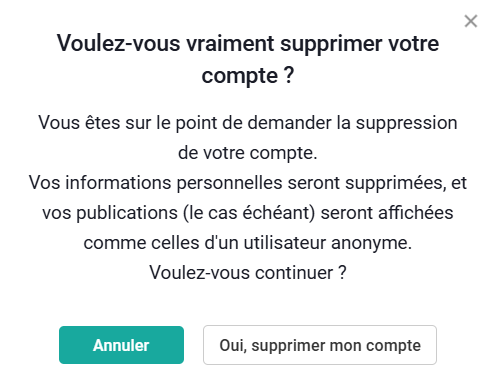492x391 pixels.
Task: Click the Annuler button
Action: pos(121,345)
